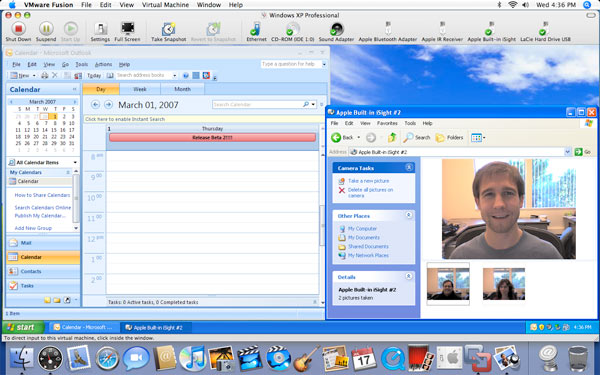
Task: Open iTunes from the Dock
Action: click(192, 359)
